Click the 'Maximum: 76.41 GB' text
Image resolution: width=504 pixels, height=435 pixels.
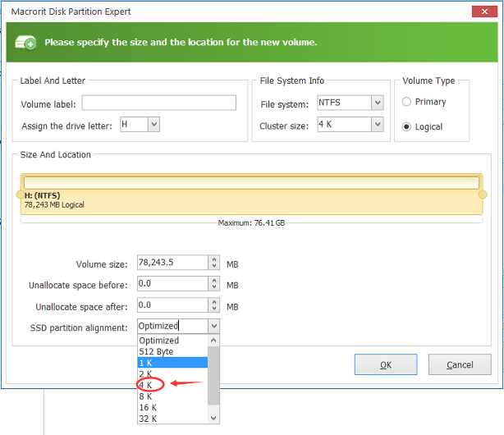[x=251, y=222]
